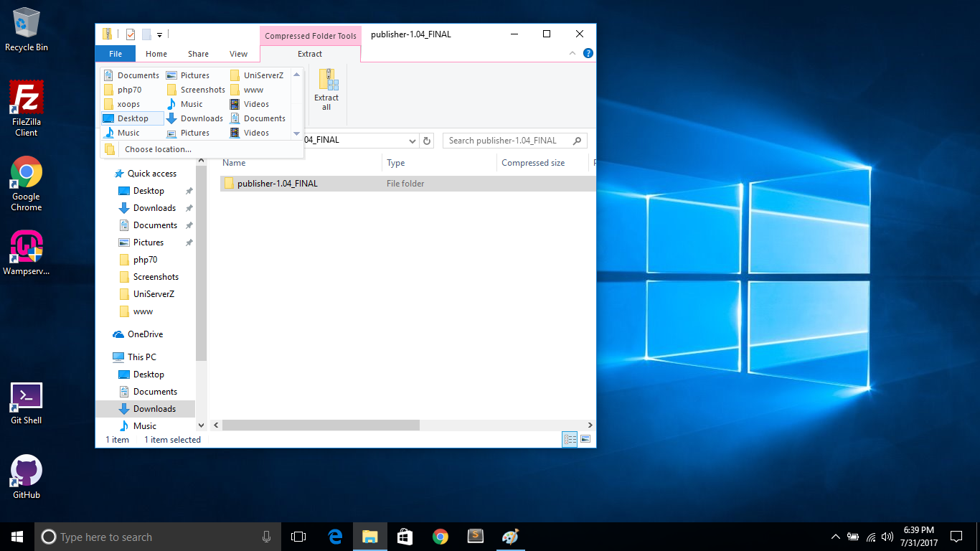Switch to details view layout

(570, 439)
